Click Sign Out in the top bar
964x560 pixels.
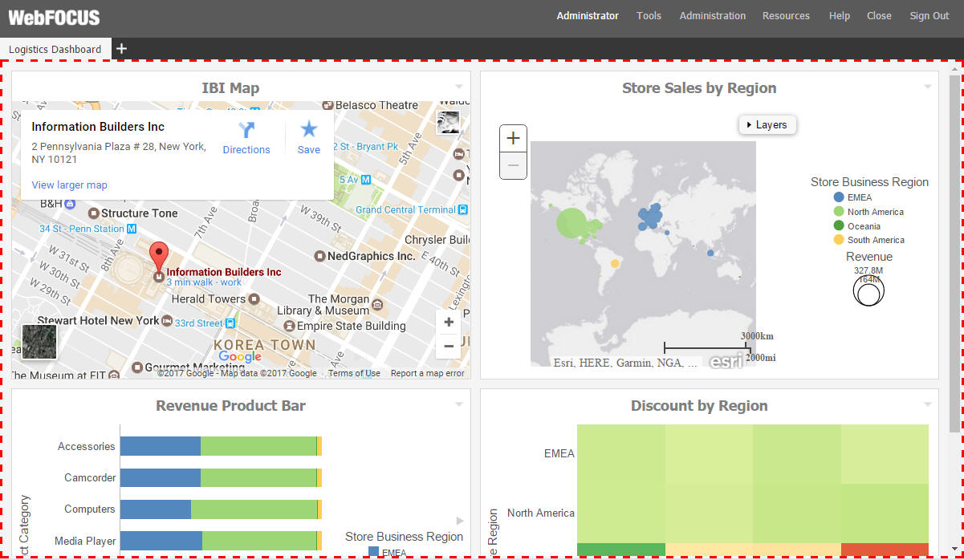coord(929,16)
